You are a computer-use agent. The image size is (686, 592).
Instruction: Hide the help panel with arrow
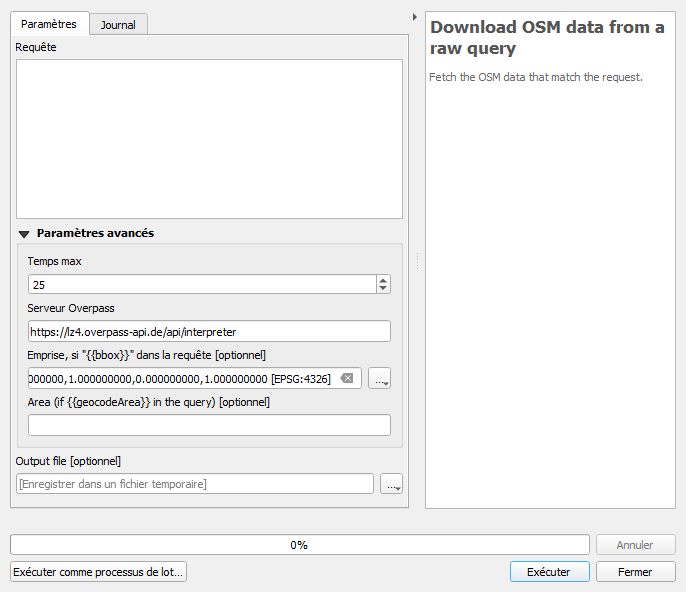415,17
